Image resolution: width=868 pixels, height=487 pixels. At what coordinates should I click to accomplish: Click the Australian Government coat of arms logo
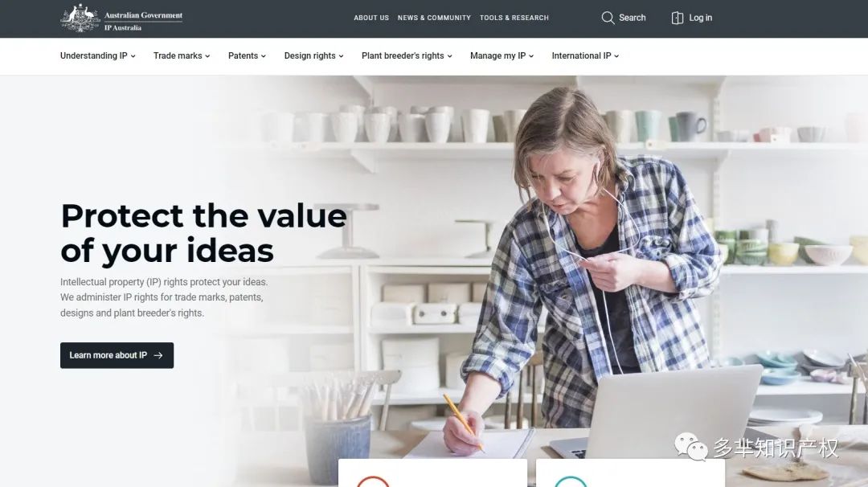80,18
